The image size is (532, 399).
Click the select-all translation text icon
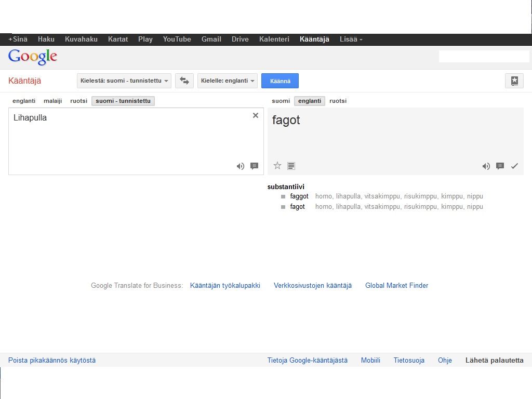[291, 166]
